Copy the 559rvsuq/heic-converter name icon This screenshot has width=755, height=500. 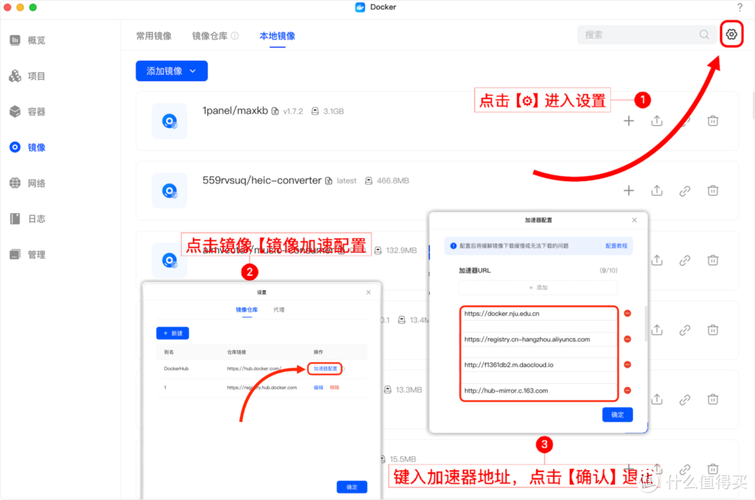click(x=328, y=181)
